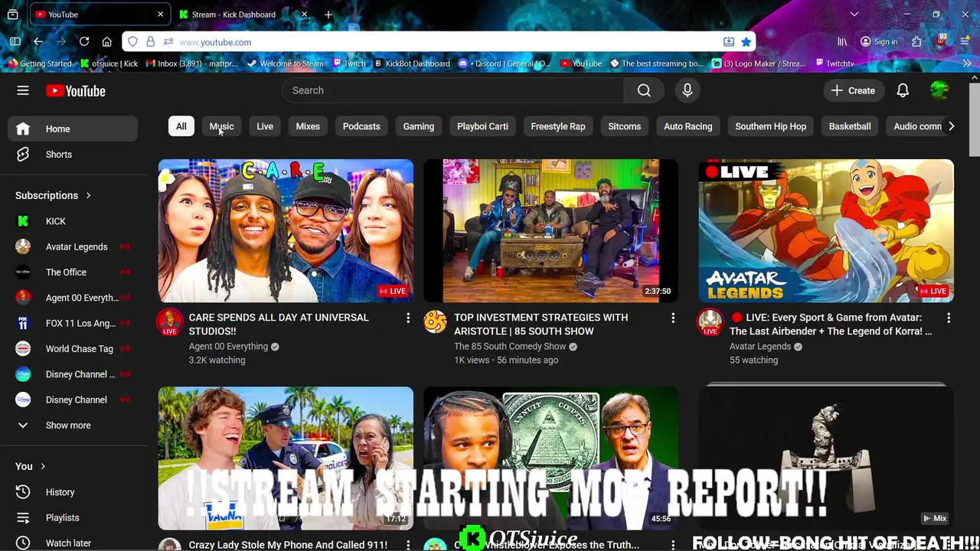Open the browser extensions icon

[x=916, y=42]
